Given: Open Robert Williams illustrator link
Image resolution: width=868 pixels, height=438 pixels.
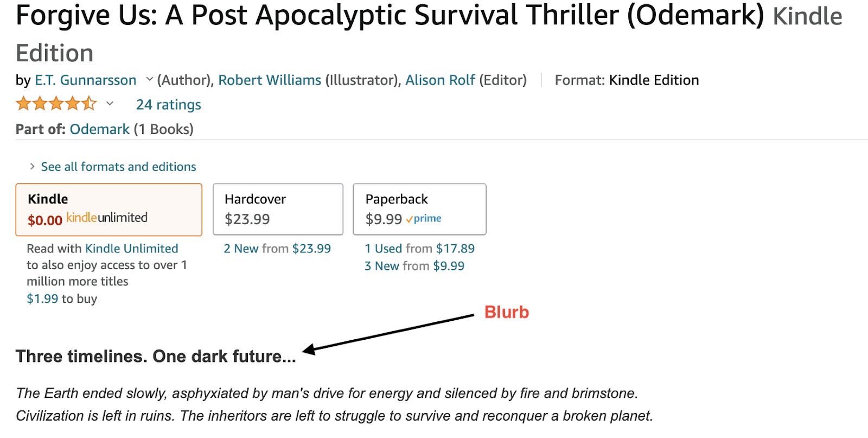Looking at the screenshot, I should coord(270,80).
